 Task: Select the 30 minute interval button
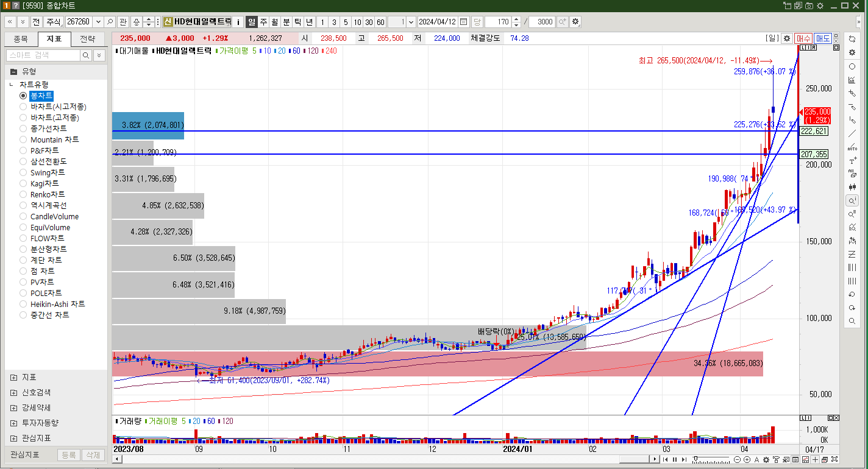(369, 21)
